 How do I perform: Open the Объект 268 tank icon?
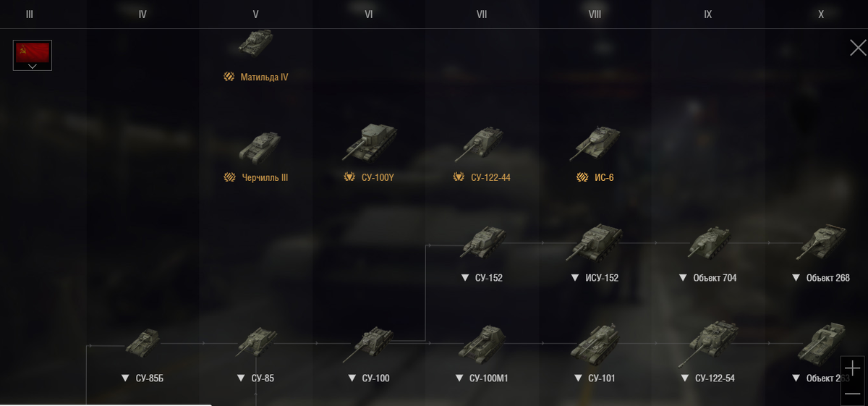(x=821, y=243)
